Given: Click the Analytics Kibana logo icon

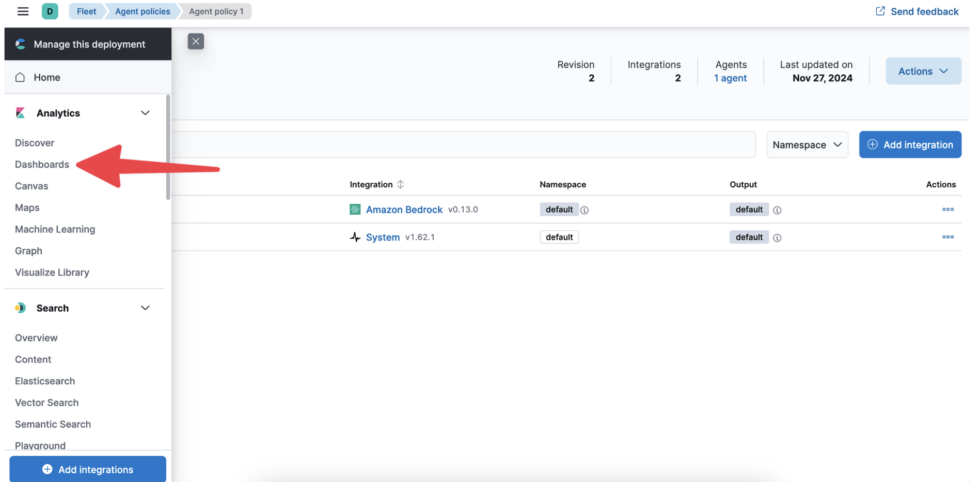Looking at the screenshot, I should pyautogui.click(x=21, y=113).
